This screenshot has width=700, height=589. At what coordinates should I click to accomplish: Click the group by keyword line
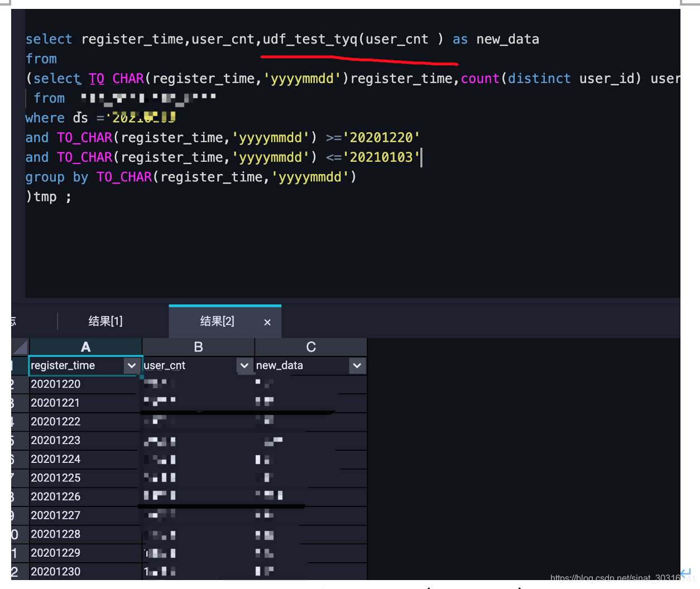tap(190, 177)
